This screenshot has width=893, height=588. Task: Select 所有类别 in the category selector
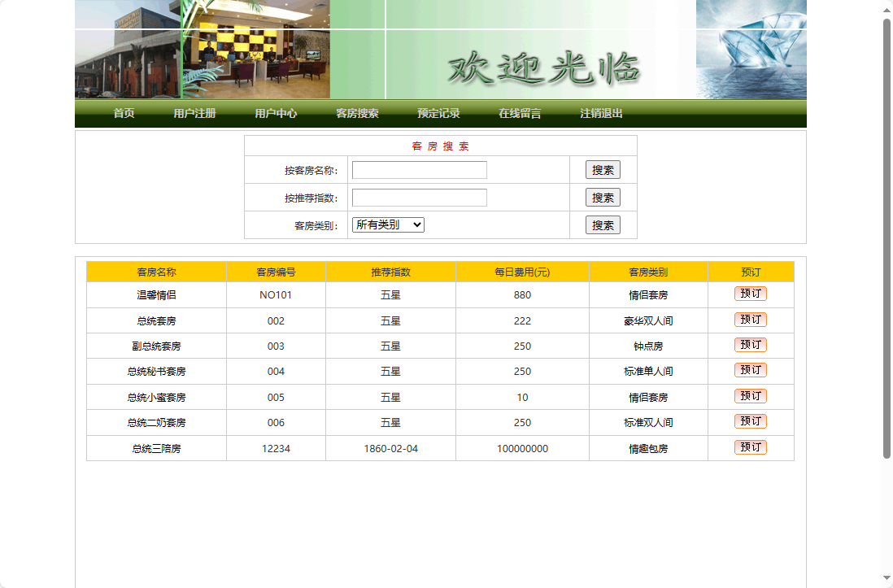point(388,224)
